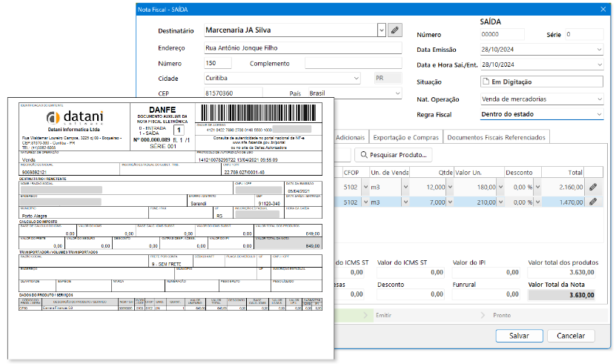Click the Qtde column header

point(431,172)
